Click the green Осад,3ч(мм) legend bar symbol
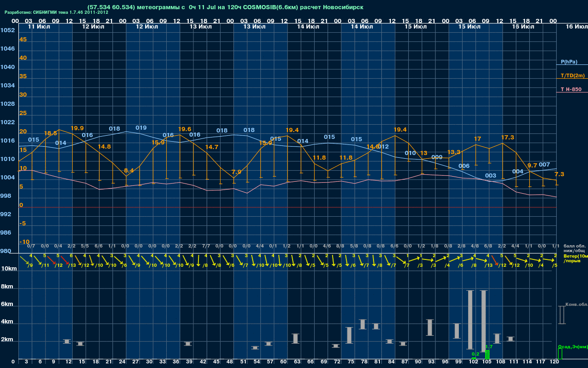588x368 pixels. click(560, 354)
